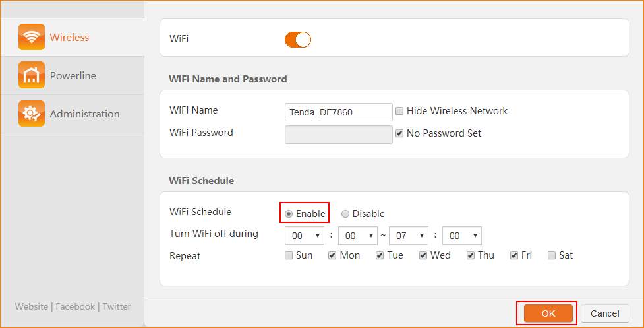Open the end minute dropdown
The height and width of the screenshot is (328, 644).
tap(461, 236)
